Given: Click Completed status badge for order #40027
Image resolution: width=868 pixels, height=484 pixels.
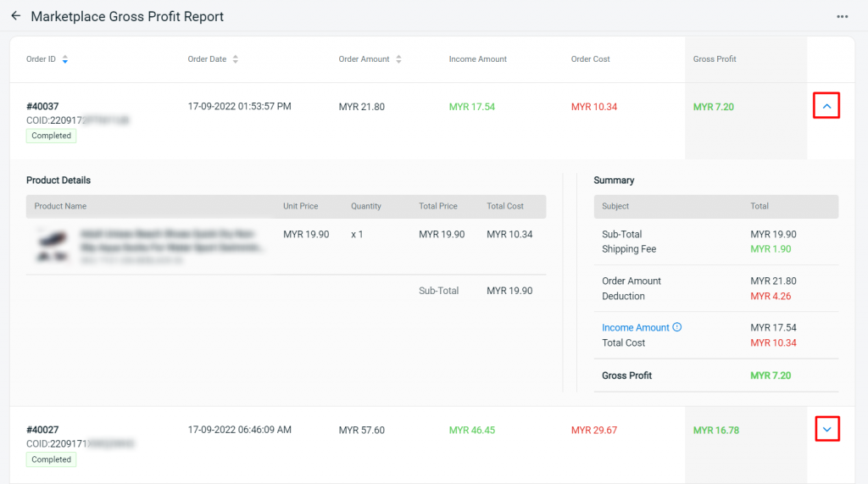Looking at the screenshot, I should (x=51, y=459).
